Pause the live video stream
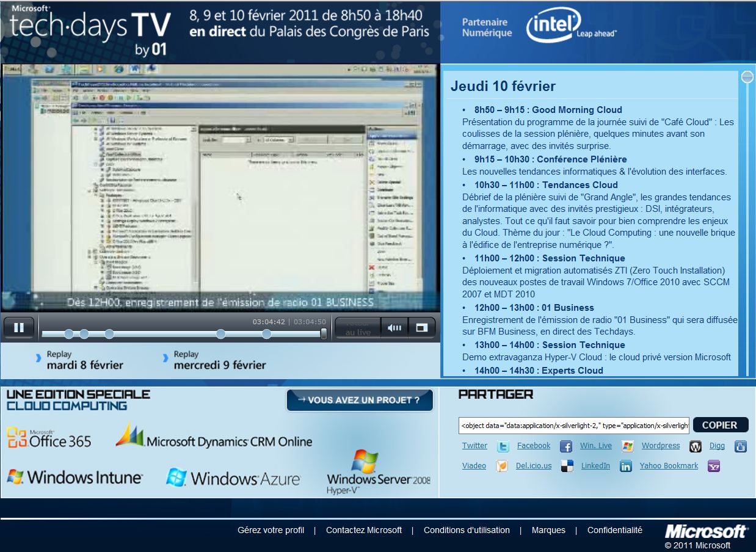Screen dimensions: 756x552 click(19, 328)
